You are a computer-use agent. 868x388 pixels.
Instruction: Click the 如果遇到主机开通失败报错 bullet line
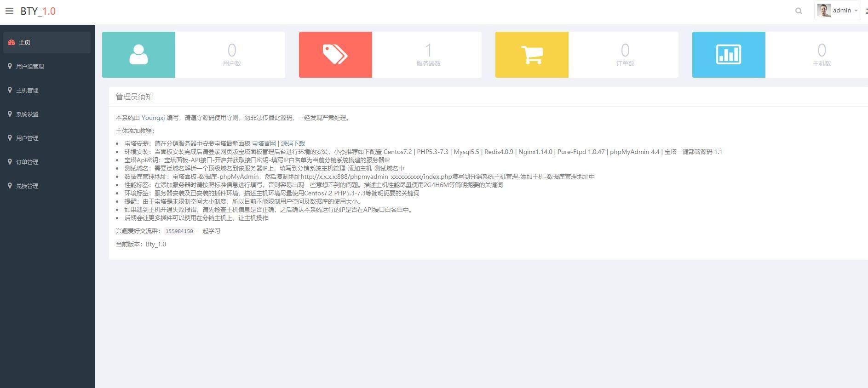[x=270, y=210]
